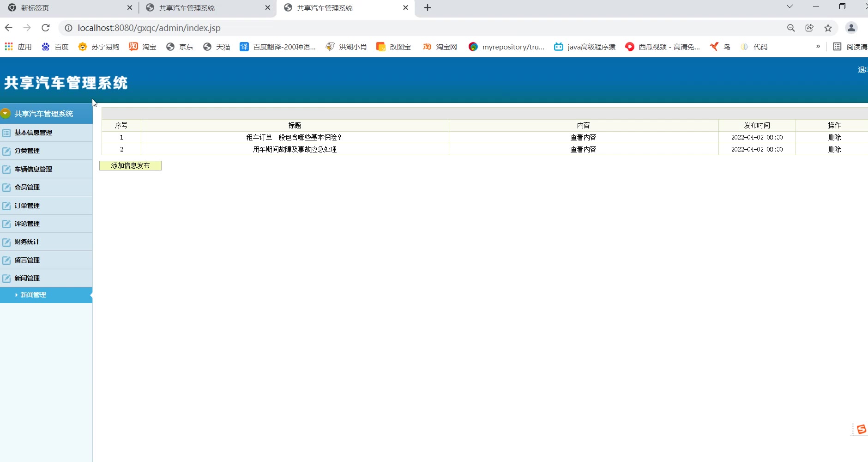Select the 新闻管理 submenu item

(46, 295)
